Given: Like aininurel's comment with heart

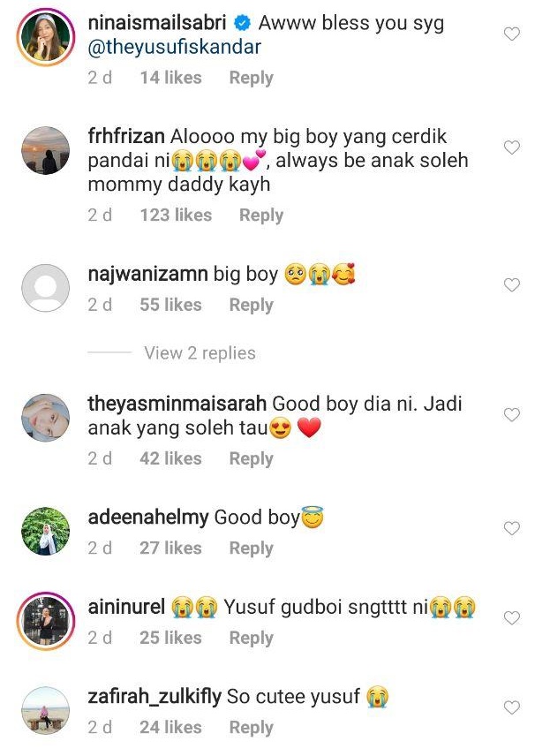Looking at the screenshot, I should pyautogui.click(x=511, y=617).
